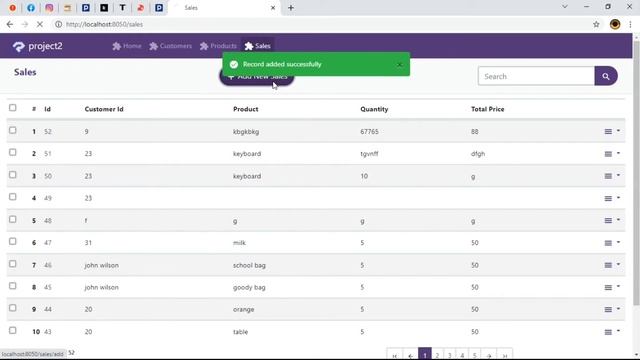
Task: Open sale Id 44 link
Action: pos(48,309)
